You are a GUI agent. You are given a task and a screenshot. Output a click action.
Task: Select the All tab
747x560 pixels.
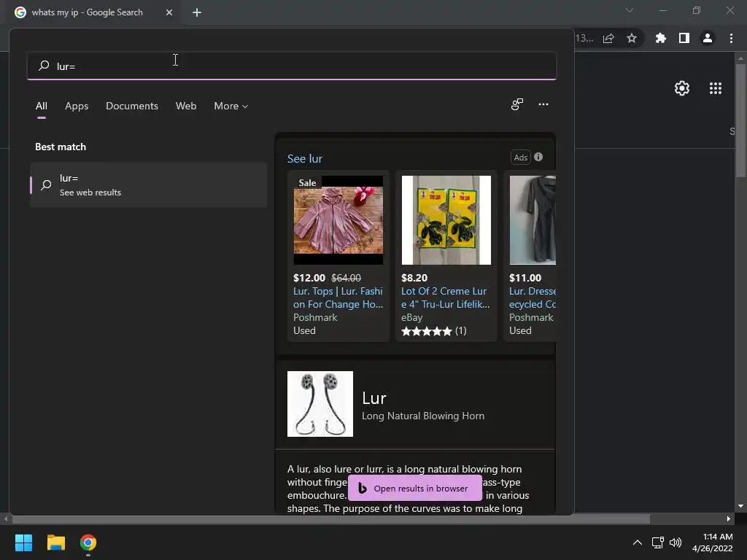tap(42, 106)
